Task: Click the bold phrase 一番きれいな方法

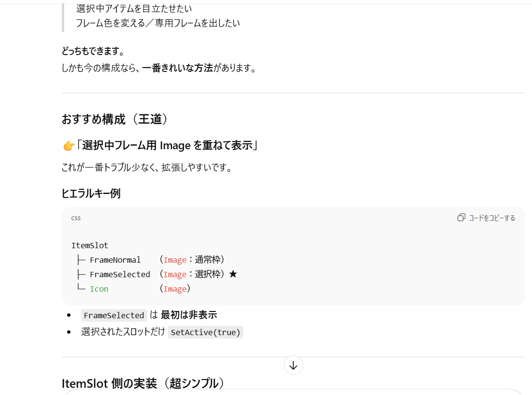Action: coord(177,68)
